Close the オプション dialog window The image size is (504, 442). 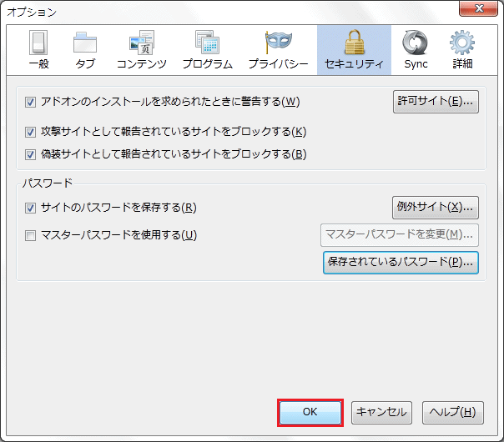479,8
